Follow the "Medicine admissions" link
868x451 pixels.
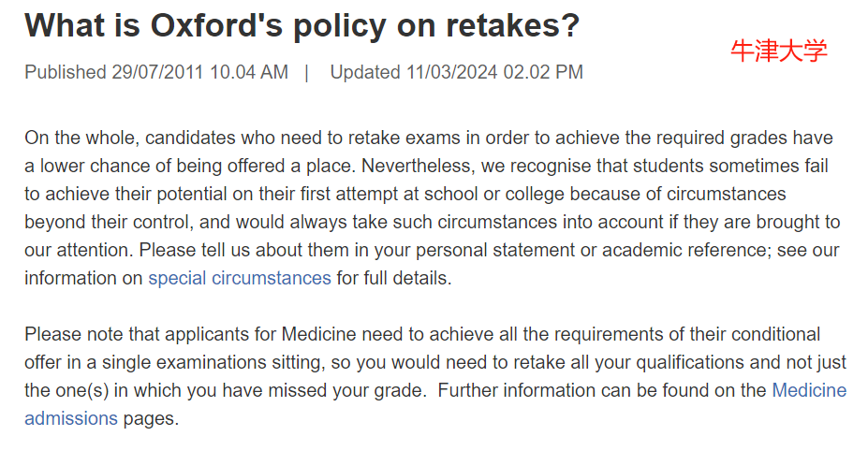809,390
